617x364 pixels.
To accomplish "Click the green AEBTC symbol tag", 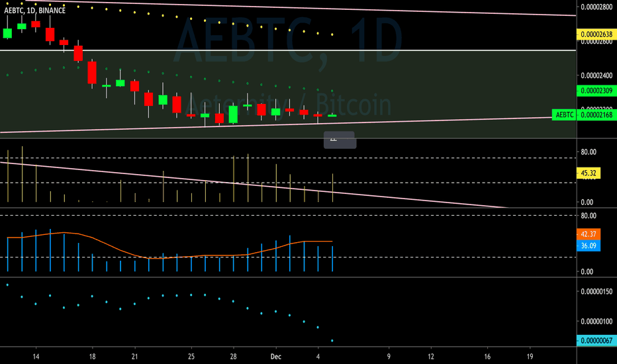I will coord(564,115).
